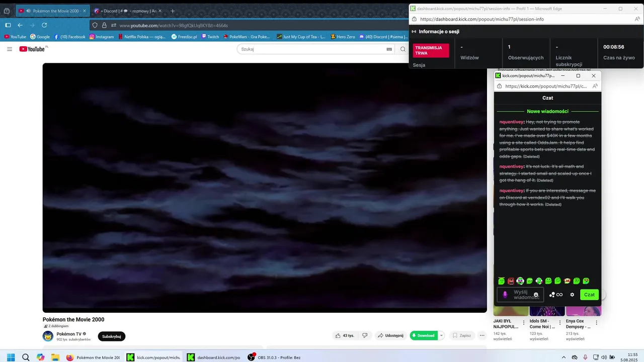Click the Zapisz save button
This screenshot has height=362, width=644.
tap(461, 335)
